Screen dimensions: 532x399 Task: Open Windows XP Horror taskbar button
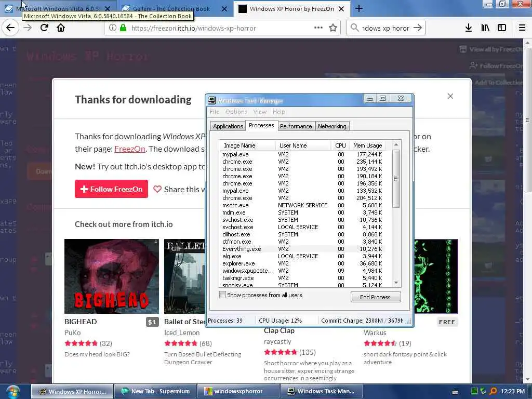pos(72,392)
